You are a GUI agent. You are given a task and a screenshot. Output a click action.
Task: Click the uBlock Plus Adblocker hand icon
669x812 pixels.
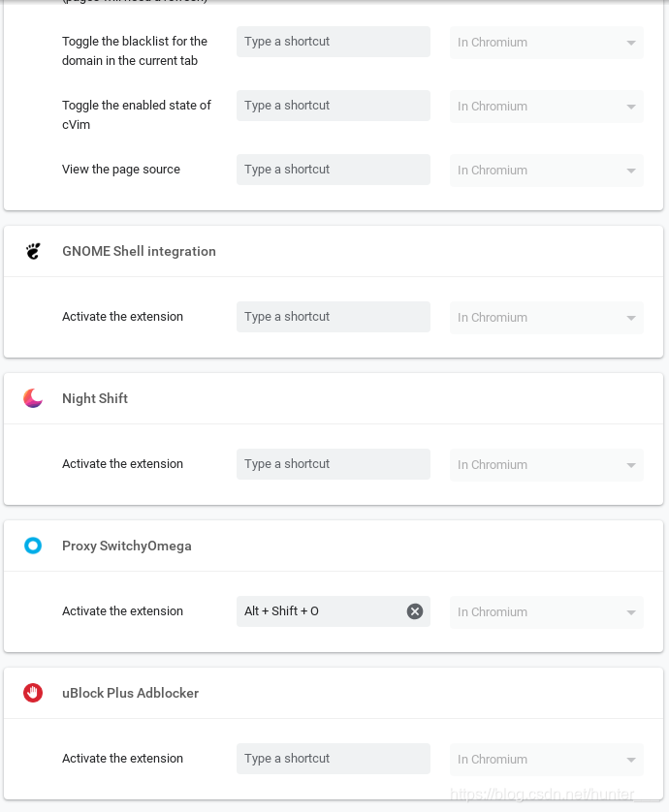[x=33, y=693]
